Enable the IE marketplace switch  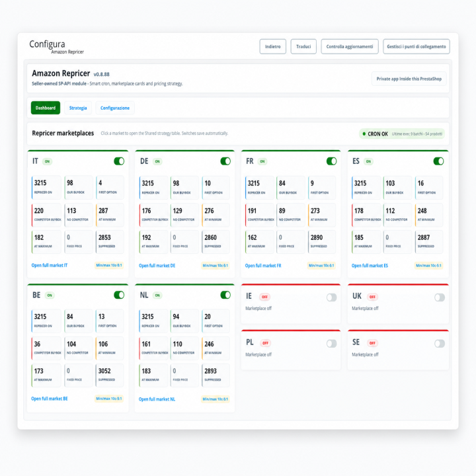(x=331, y=297)
